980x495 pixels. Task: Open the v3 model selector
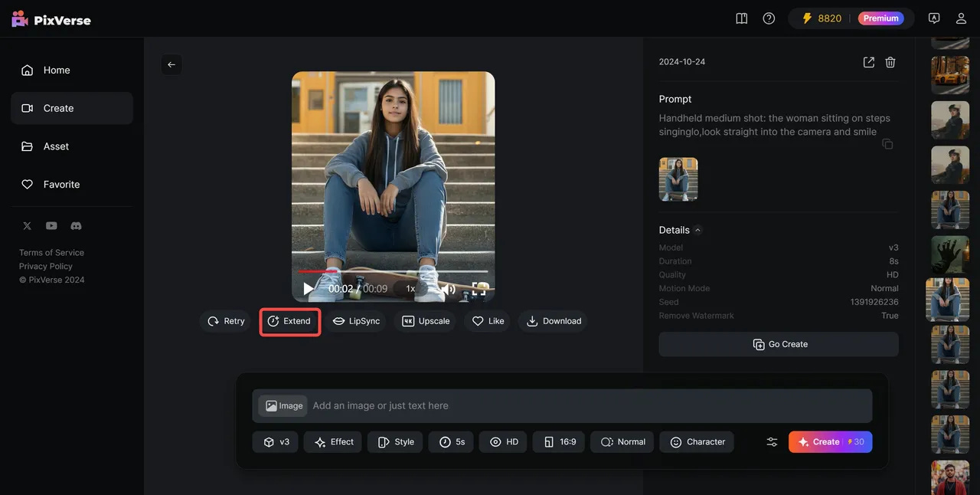[x=276, y=442]
